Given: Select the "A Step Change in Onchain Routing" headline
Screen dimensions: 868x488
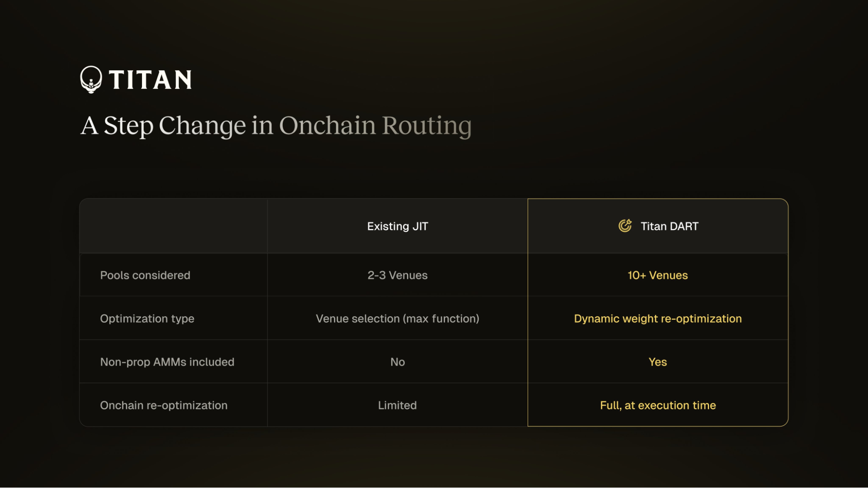Looking at the screenshot, I should (276, 125).
